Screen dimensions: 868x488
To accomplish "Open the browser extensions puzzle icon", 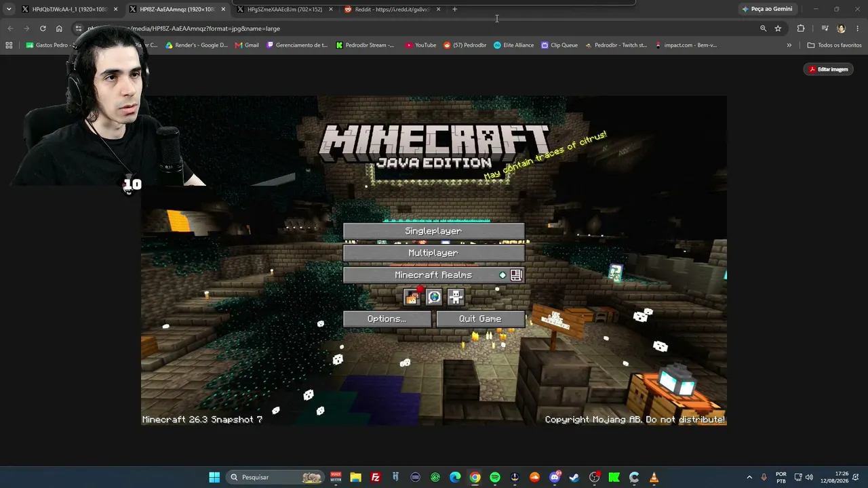I will (801, 28).
